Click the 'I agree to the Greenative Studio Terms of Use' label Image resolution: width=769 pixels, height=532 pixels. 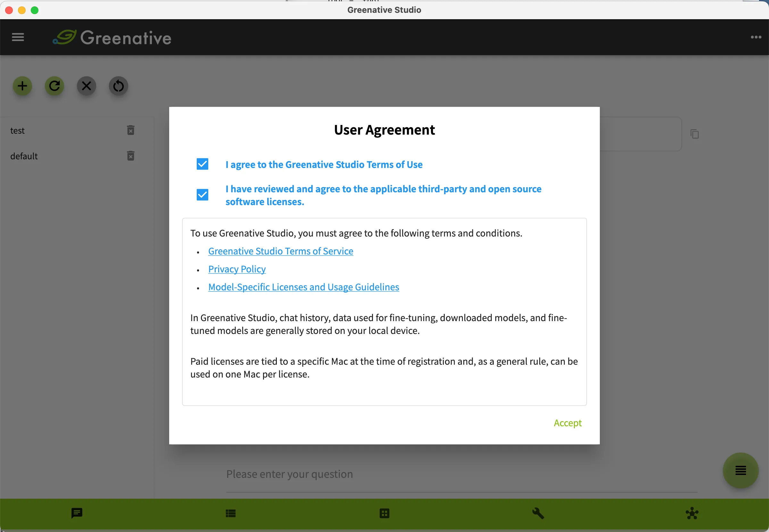click(324, 164)
